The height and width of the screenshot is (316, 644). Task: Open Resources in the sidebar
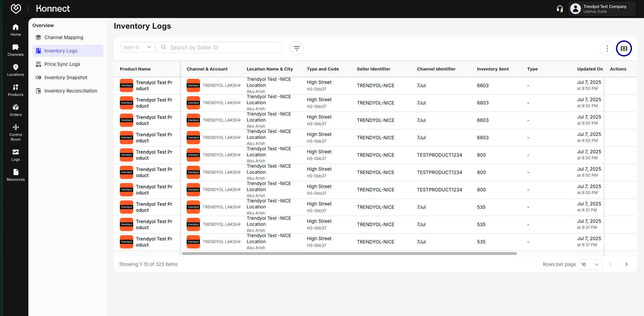16,175
